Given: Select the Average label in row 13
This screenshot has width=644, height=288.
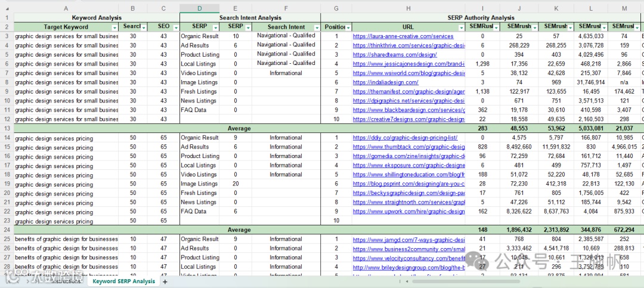Looking at the screenshot, I should click(x=239, y=129).
